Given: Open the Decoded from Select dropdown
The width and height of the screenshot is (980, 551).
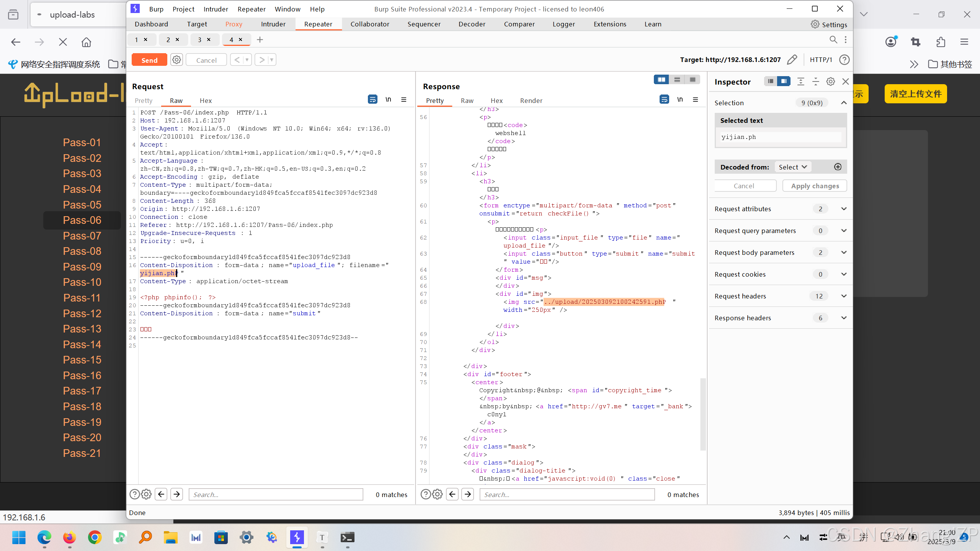Looking at the screenshot, I should pos(792,167).
